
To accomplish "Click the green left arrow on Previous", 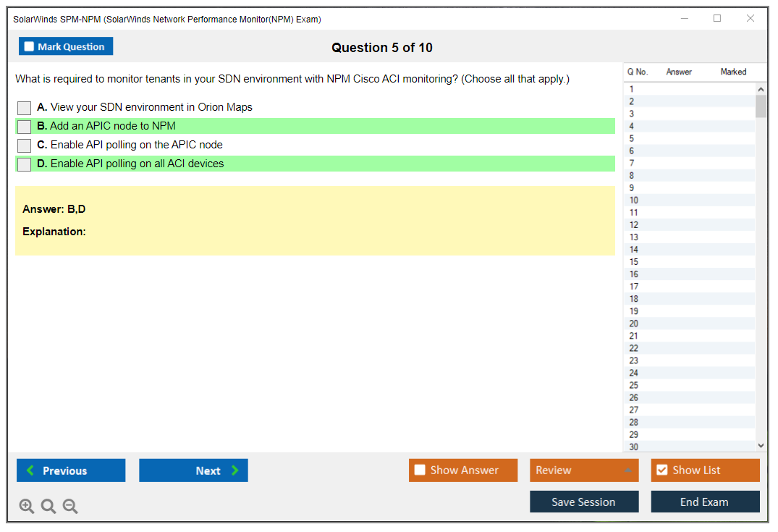I will coord(30,470).
